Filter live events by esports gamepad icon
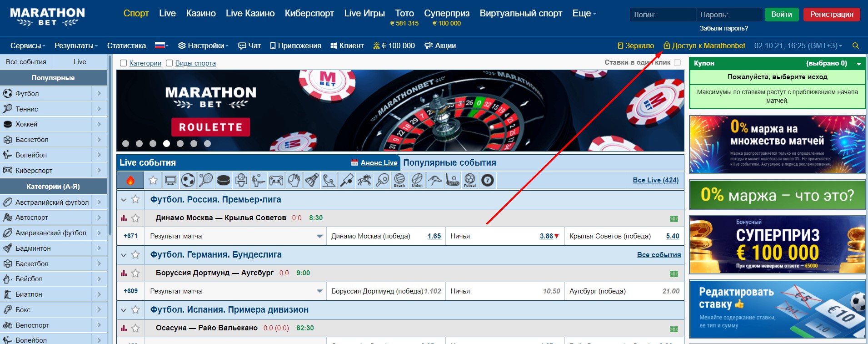 point(276,181)
